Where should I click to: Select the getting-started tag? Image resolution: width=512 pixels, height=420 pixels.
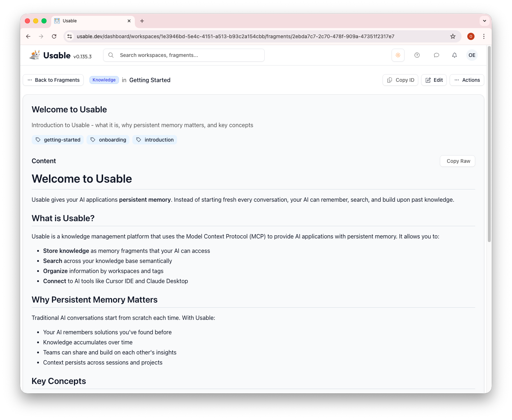pyautogui.click(x=58, y=140)
